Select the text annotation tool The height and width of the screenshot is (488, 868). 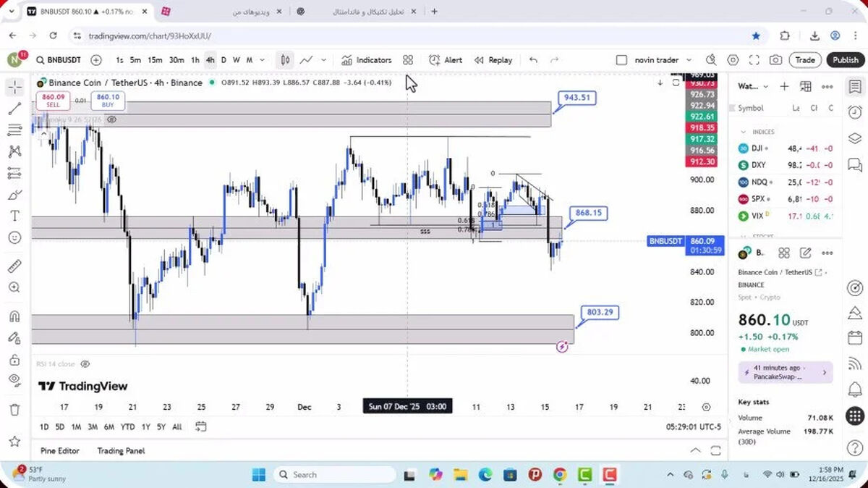(x=14, y=216)
